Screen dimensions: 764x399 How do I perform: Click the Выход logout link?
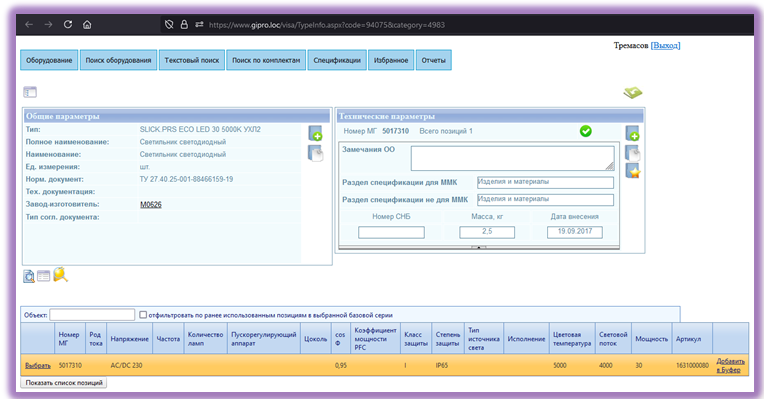coord(666,45)
